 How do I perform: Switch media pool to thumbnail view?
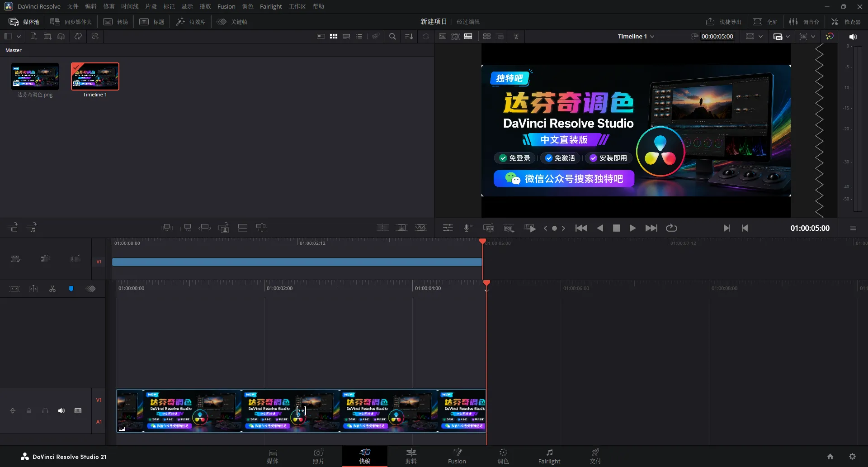(x=334, y=36)
